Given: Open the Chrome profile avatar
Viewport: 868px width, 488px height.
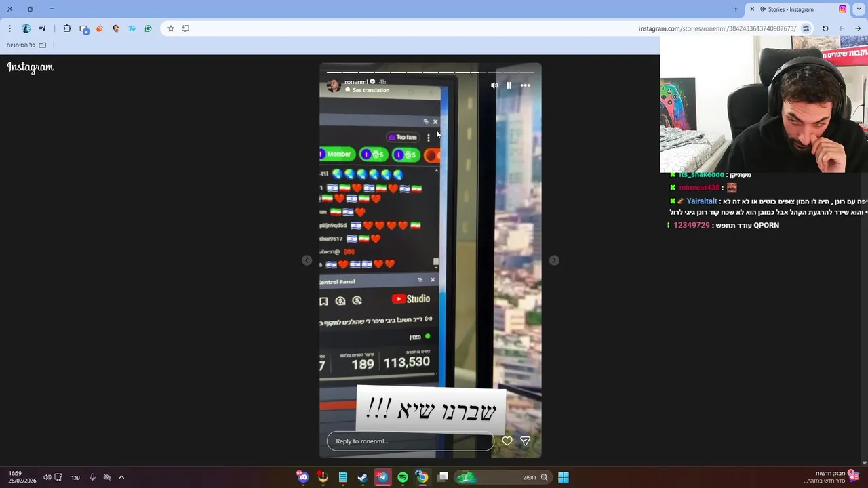Looking at the screenshot, I should tap(26, 28).
